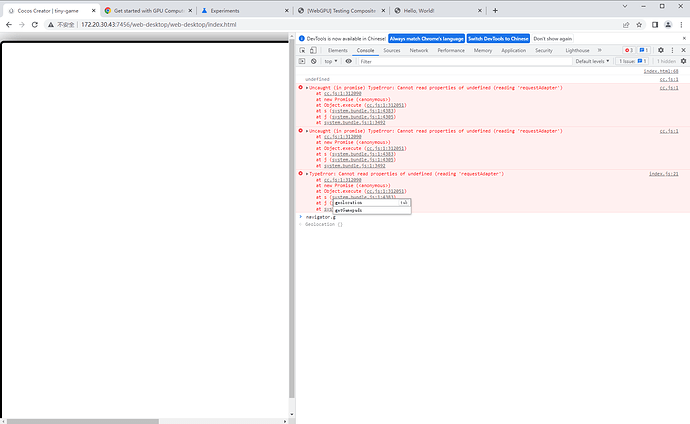Clear the console with the ban icon
Screen dimensions: 690x424
pyautogui.click(x=314, y=61)
